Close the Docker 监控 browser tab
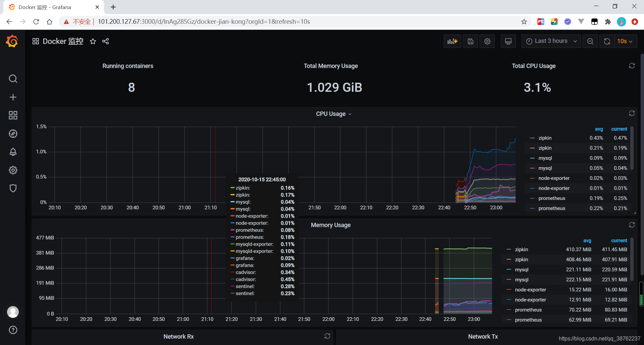Screen dimensions: 644x345 [97, 7]
